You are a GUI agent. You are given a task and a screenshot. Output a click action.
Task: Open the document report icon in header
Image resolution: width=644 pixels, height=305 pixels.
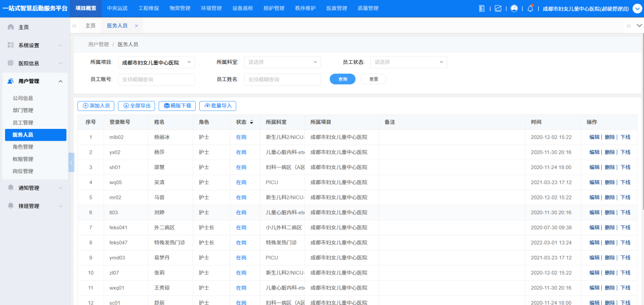[x=482, y=9]
